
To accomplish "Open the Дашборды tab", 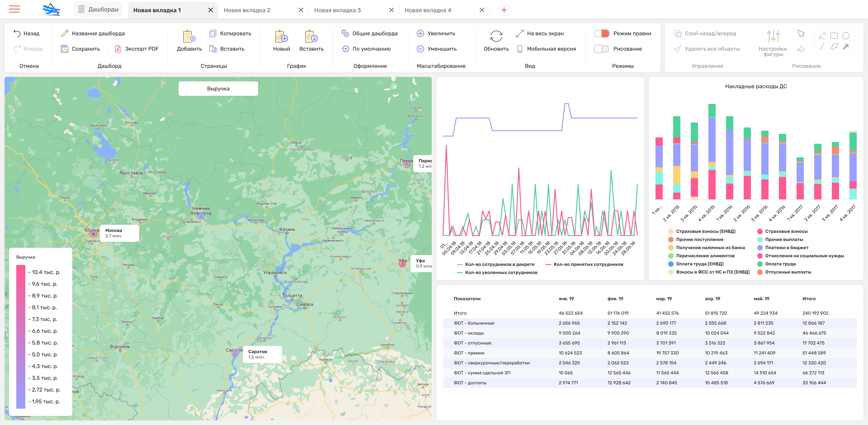I will pyautogui.click(x=98, y=9).
